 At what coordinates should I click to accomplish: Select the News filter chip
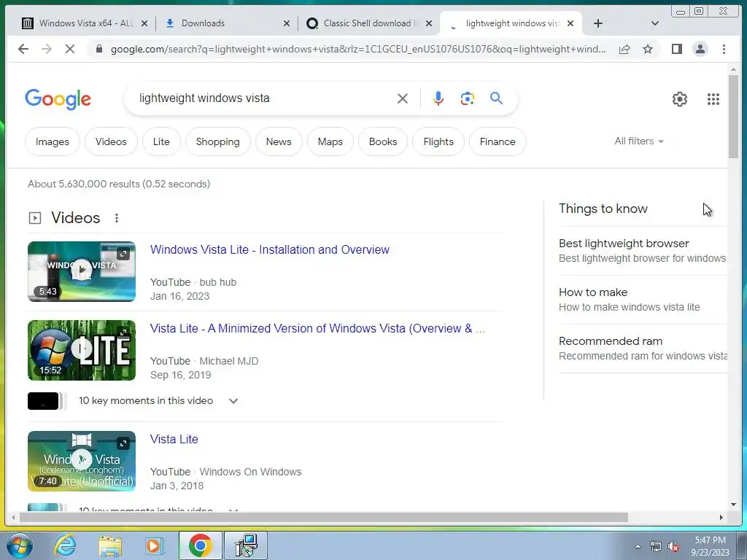(x=279, y=142)
